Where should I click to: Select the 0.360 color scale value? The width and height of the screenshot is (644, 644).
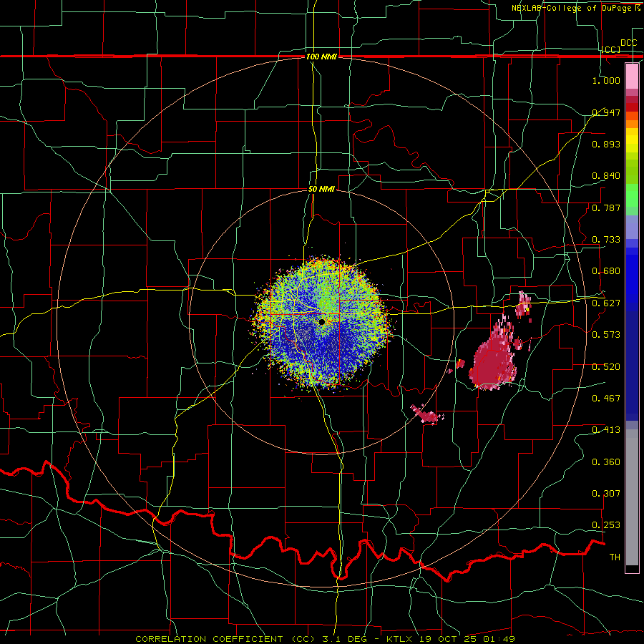[x=606, y=462]
